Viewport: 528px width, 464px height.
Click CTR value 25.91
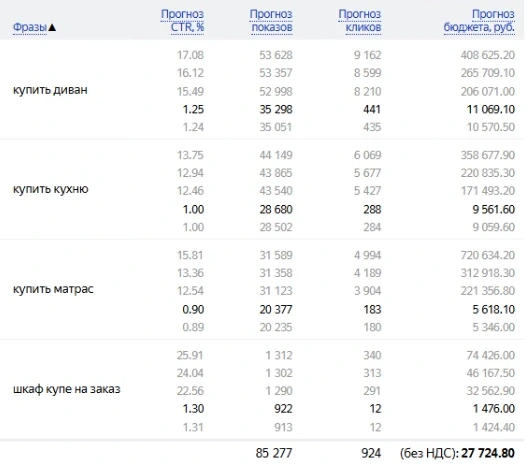(x=190, y=355)
